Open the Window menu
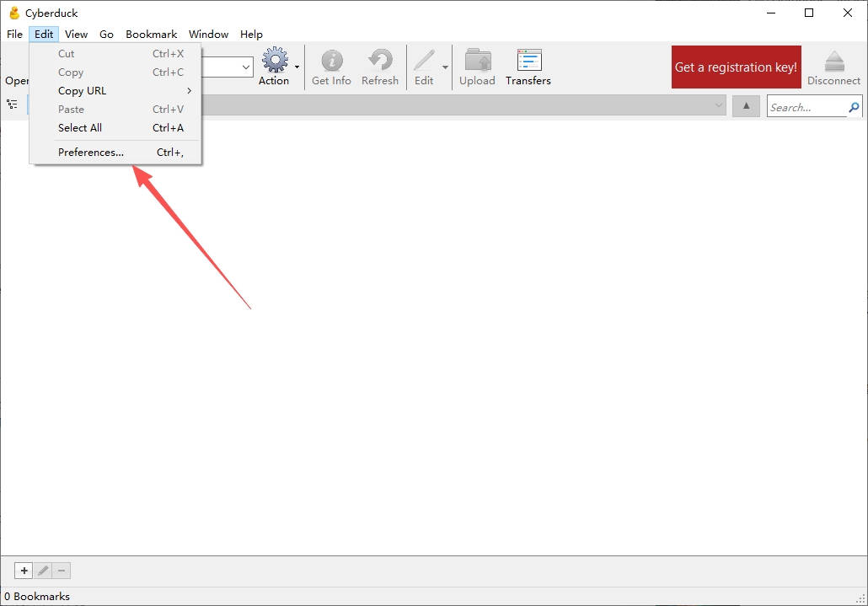This screenshot has height=606, width=868. tap(209, 35)
